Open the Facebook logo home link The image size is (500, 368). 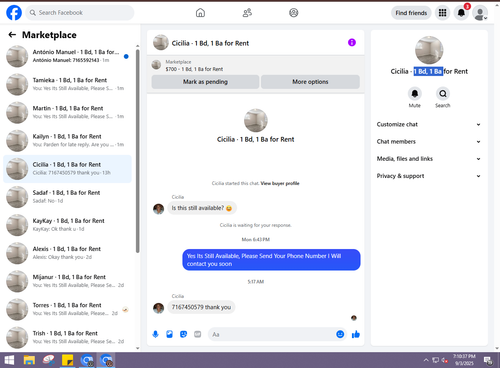14,13
